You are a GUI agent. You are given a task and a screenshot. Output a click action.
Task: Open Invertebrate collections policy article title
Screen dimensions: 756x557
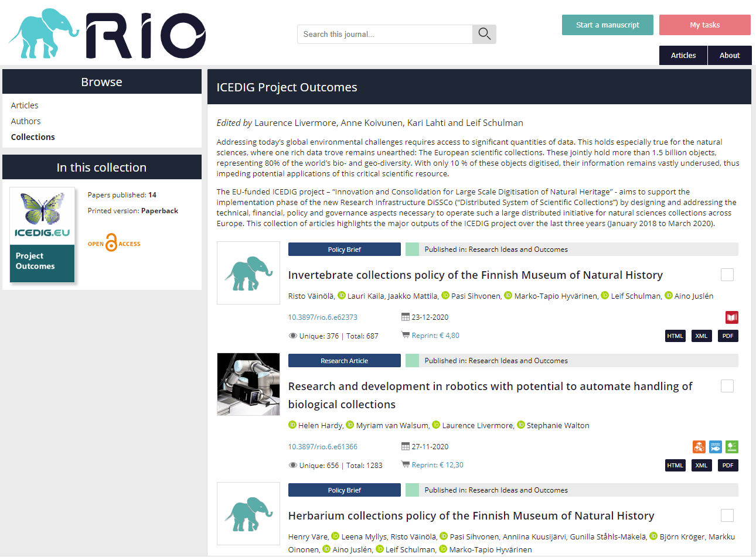(x=475, y=275)
